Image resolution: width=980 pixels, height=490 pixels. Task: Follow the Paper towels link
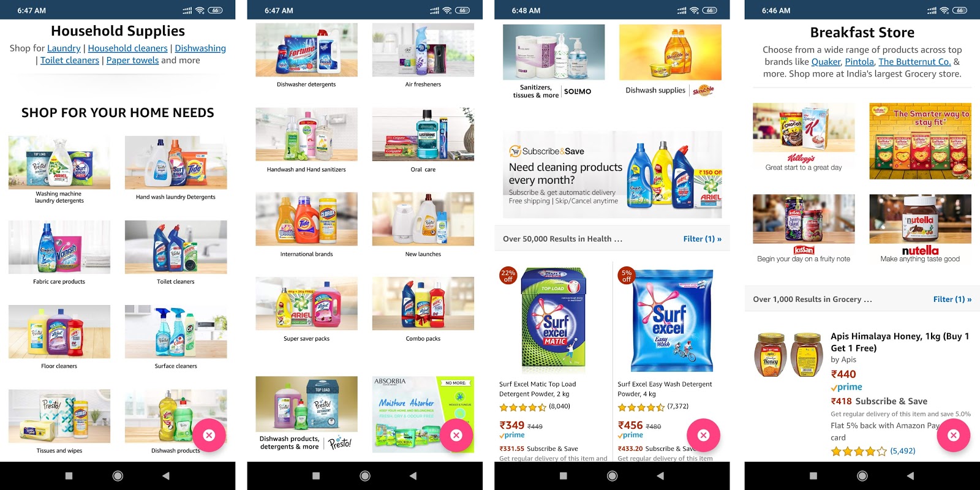132,61
